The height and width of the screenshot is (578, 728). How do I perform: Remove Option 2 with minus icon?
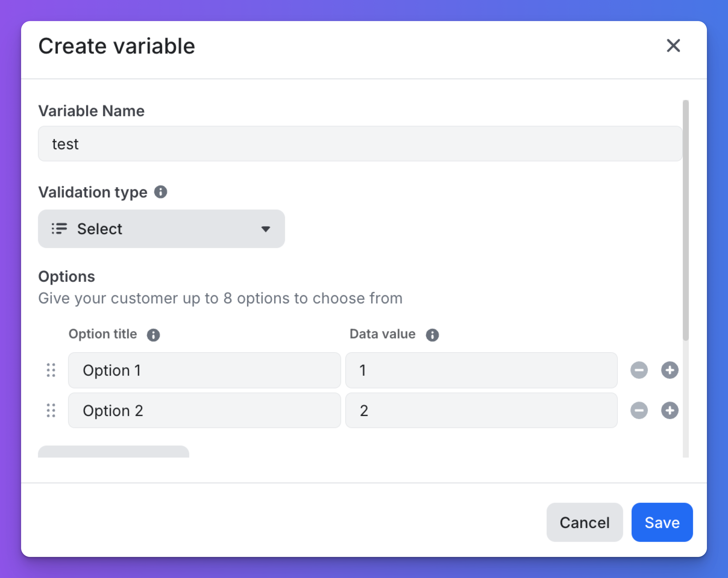639,410
